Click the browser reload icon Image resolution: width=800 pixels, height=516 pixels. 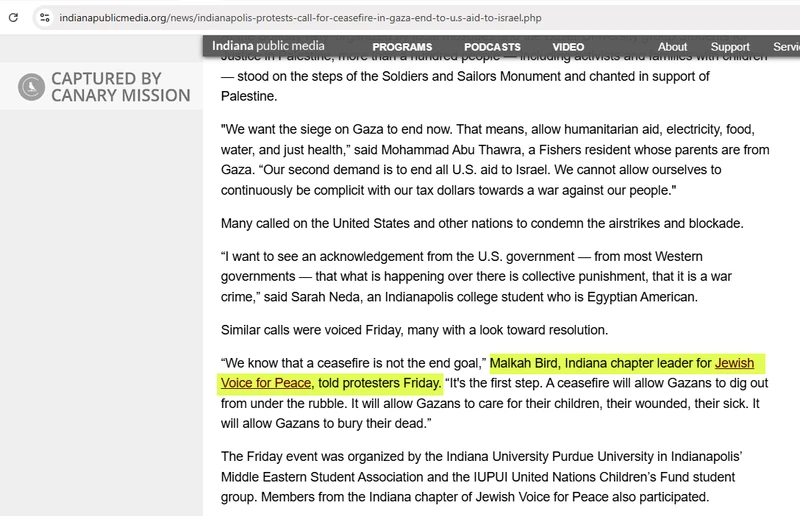tap(12, 17)
